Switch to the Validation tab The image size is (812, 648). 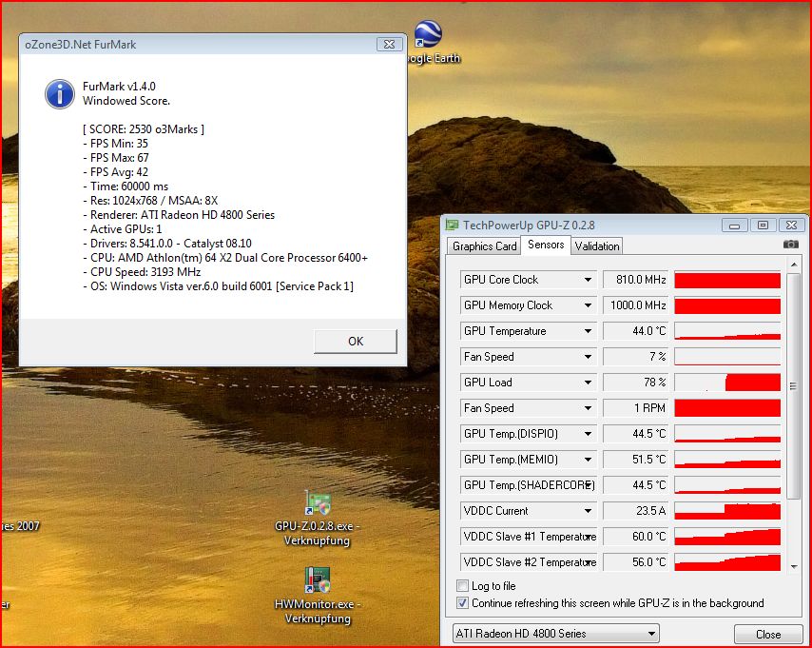(x=596, y=246)
